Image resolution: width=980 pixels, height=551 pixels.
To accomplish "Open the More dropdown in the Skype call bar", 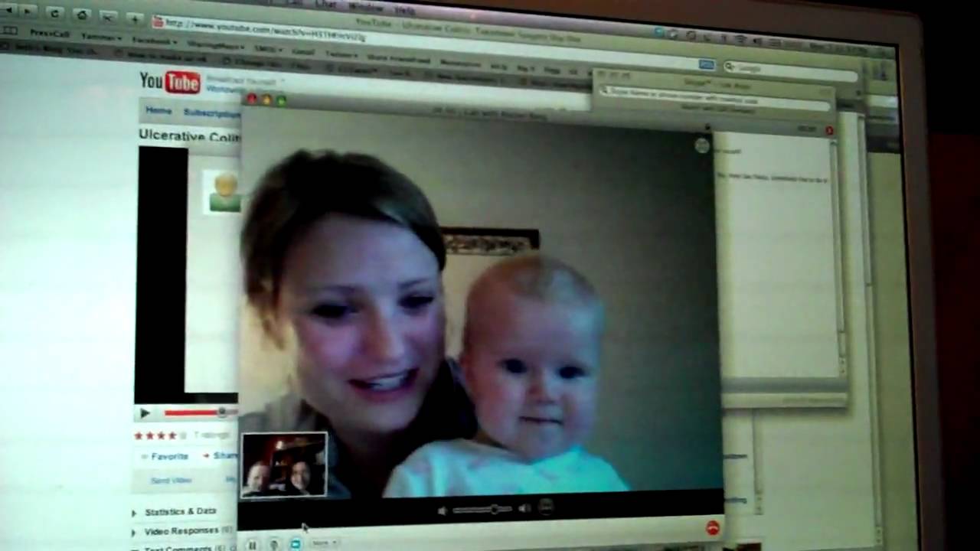I will click(x=325, y=543).
